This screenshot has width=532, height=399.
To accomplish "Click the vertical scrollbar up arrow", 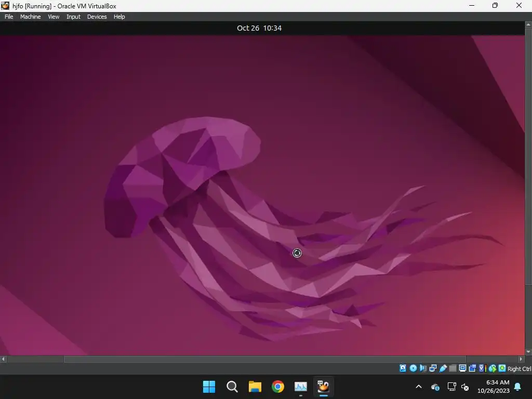I will pos(528,25).
